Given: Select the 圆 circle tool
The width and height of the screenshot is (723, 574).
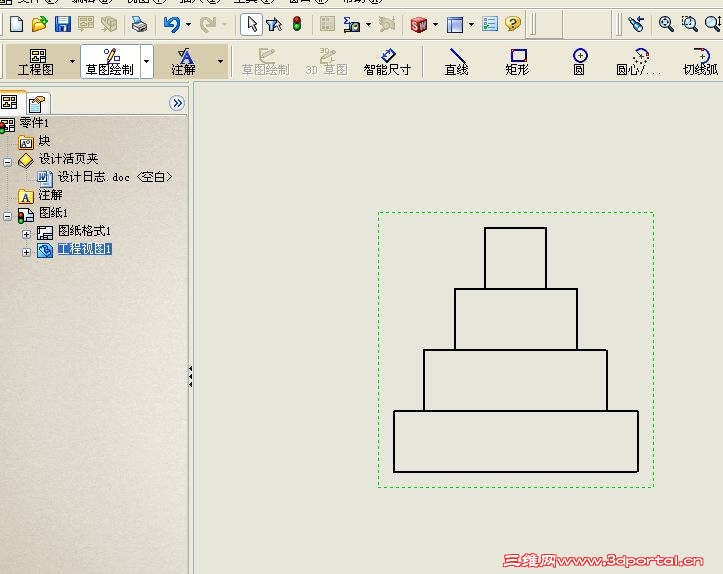Looking at the screenshot, I should coord(580,62).
